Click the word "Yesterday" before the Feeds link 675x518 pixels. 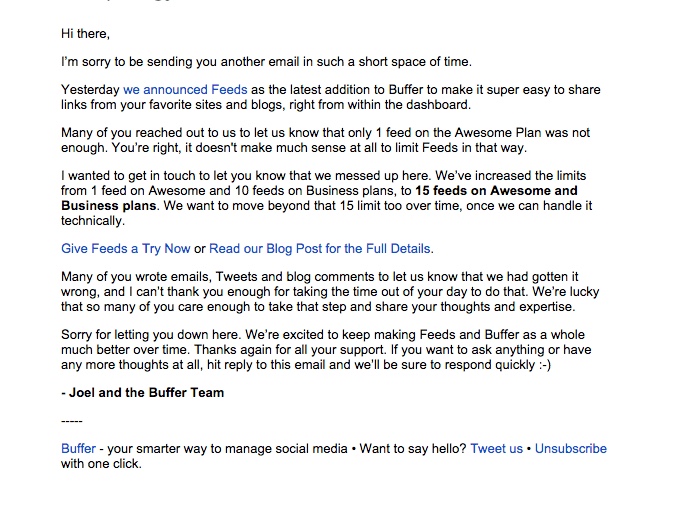click(90, 90)
